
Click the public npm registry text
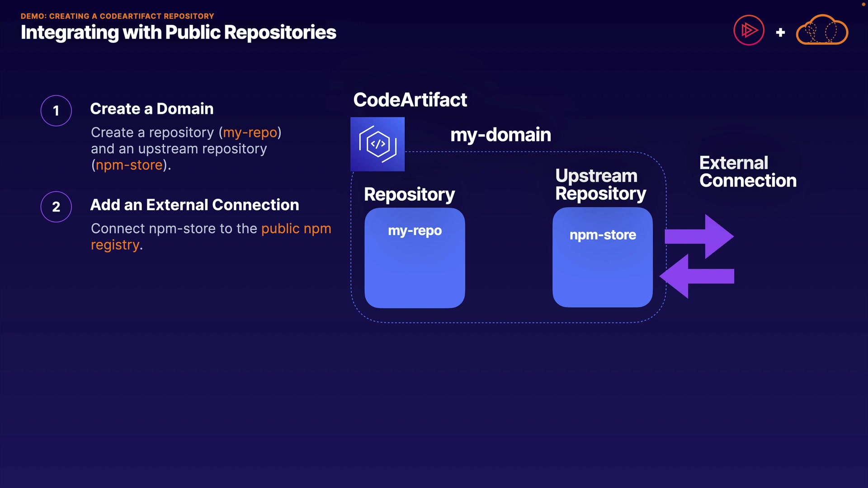[296, 229]
